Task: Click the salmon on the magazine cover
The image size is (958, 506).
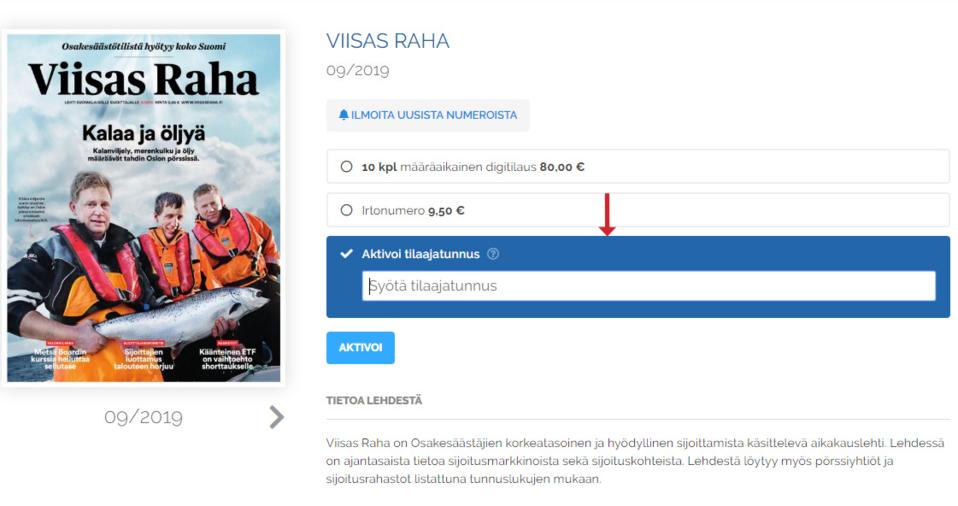Action: click(183, 316)
